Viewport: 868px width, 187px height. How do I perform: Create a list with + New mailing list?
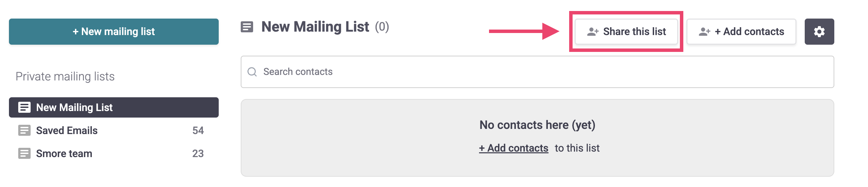point(113,32)
